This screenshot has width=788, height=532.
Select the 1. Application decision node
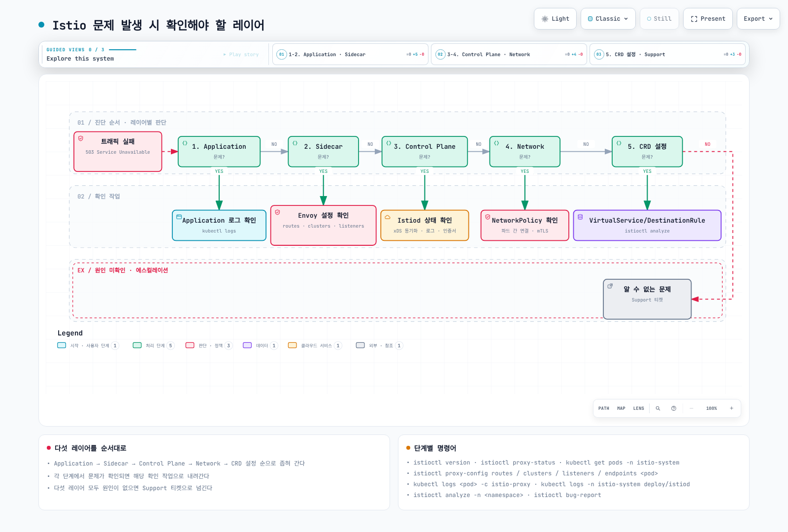[219, 152]
